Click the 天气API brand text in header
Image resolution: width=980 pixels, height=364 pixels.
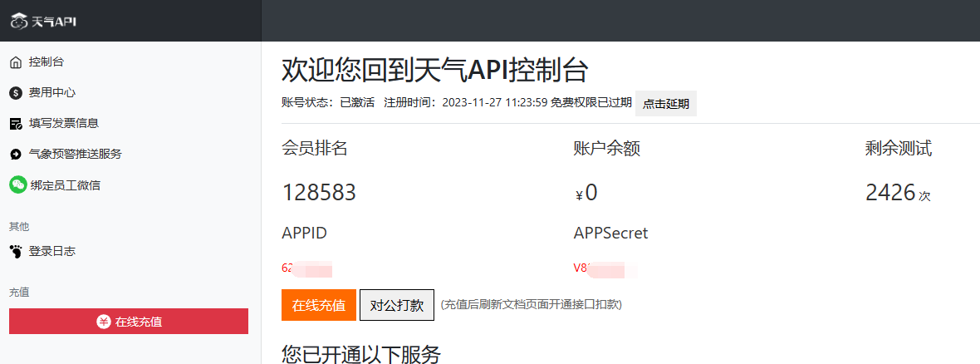click(x=54, y=22)
